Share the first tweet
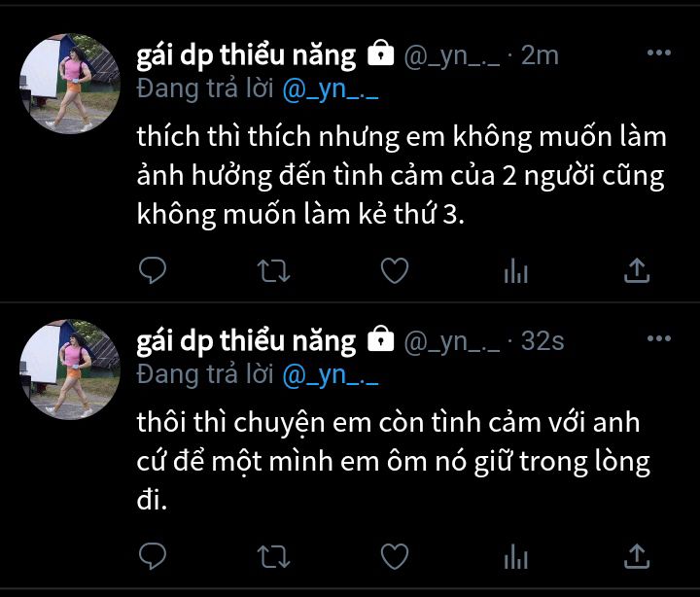700x597 pixels. click(x=637, y=270)
